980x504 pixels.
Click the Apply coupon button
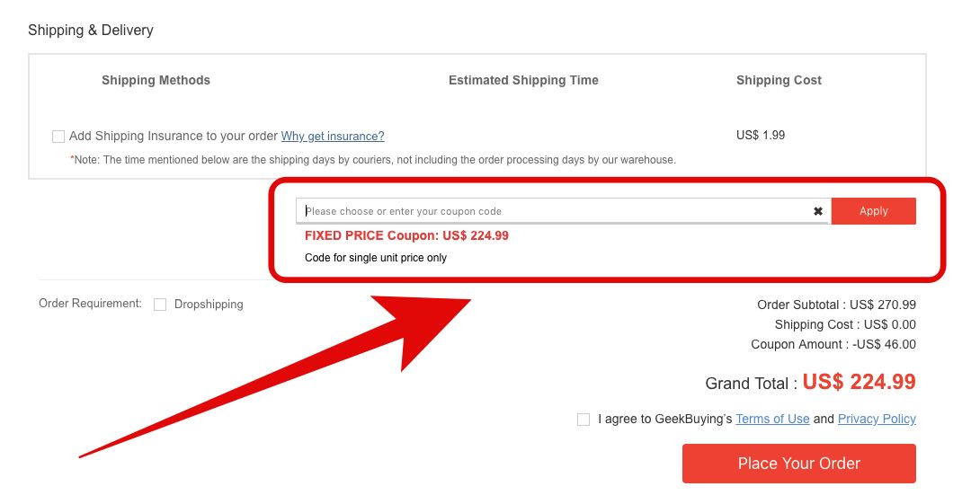pyautogui.click(x=873, y=211)
